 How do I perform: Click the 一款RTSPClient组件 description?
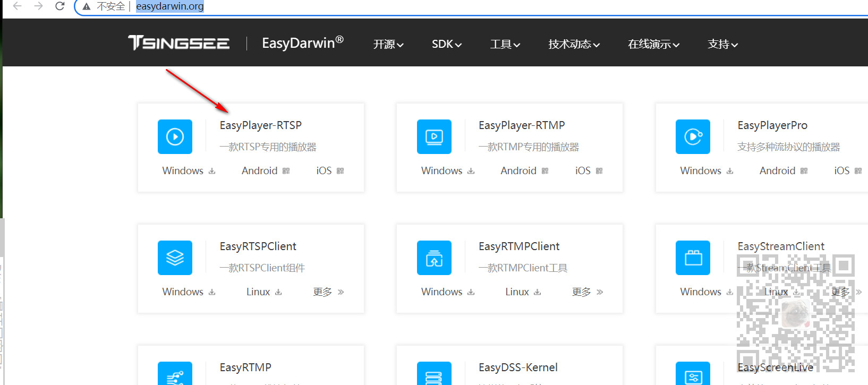[262, 268]
